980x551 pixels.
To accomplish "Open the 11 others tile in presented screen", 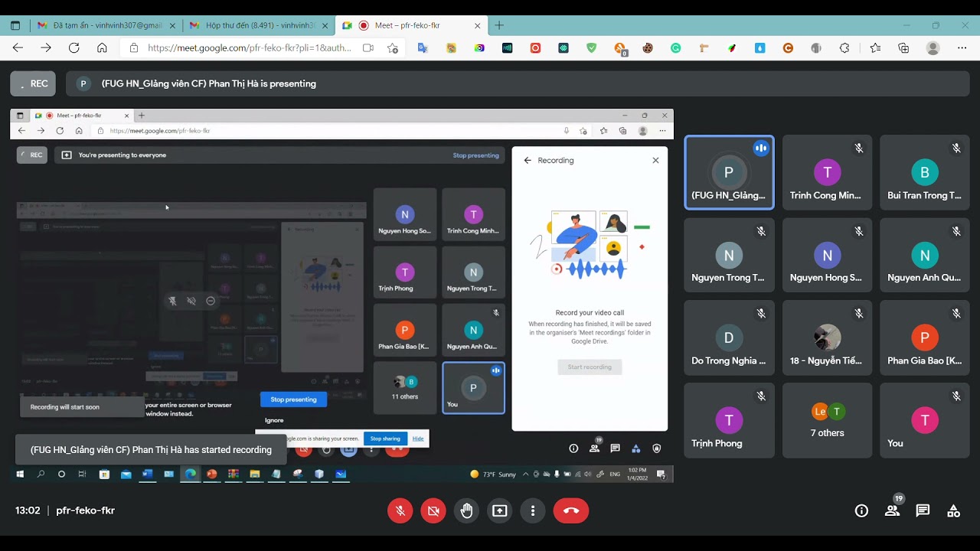I will (404, 387).
